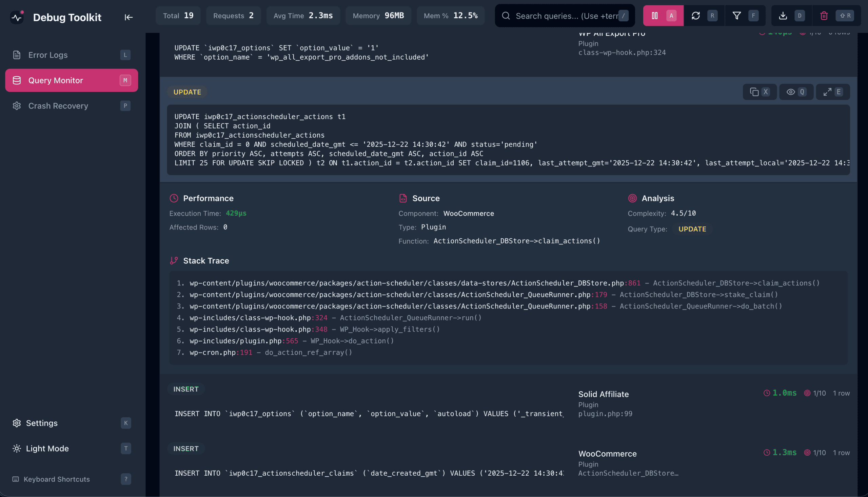The image size is (868, 497).
Task: Open Keyboard Shortcuts help
Action: click(x=57, y=479)
